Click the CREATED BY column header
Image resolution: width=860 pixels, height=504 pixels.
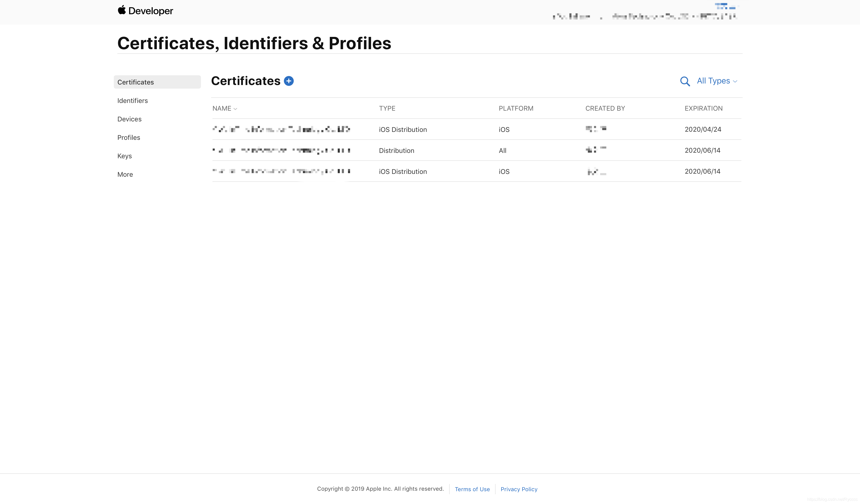tap(605, 108)
